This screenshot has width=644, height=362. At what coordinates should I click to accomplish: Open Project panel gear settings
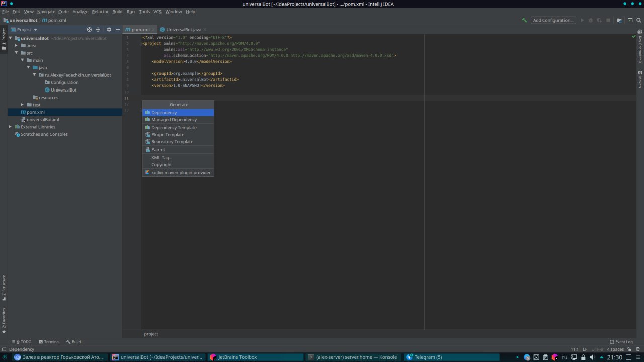pyautogui.click(x=109, y=30)
